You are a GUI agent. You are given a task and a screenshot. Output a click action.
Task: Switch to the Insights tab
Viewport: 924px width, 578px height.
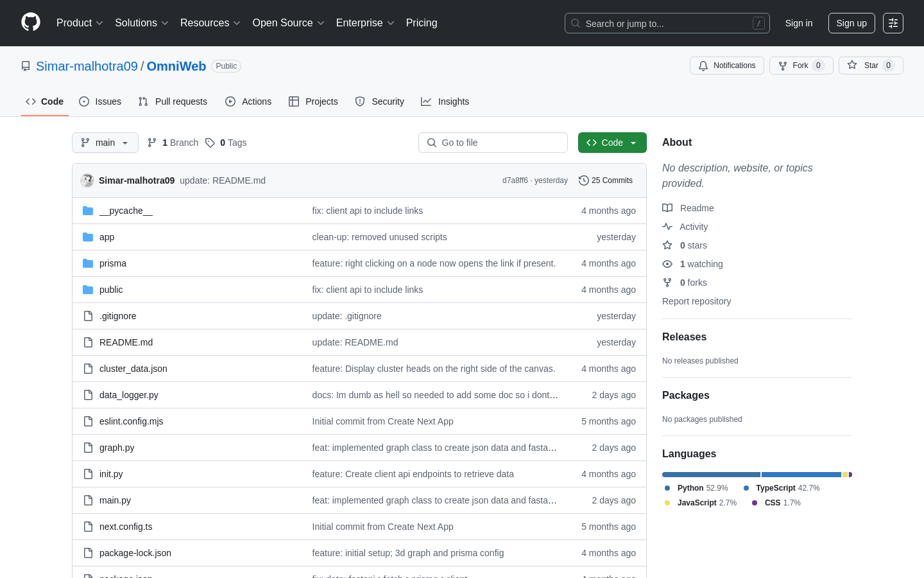(445, 101)
